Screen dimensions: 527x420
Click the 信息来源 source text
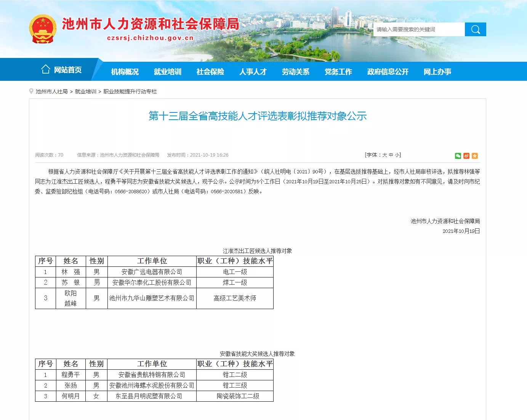[118, 155]
